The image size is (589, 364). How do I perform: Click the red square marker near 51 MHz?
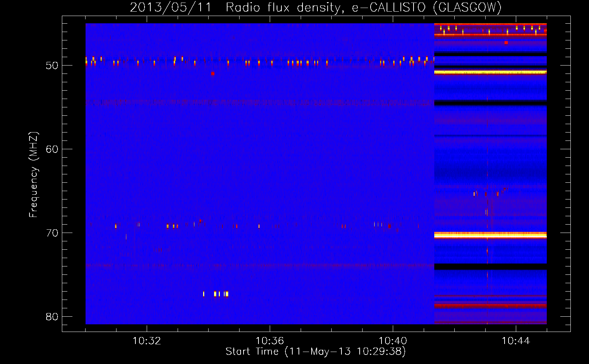pos(213,74)
